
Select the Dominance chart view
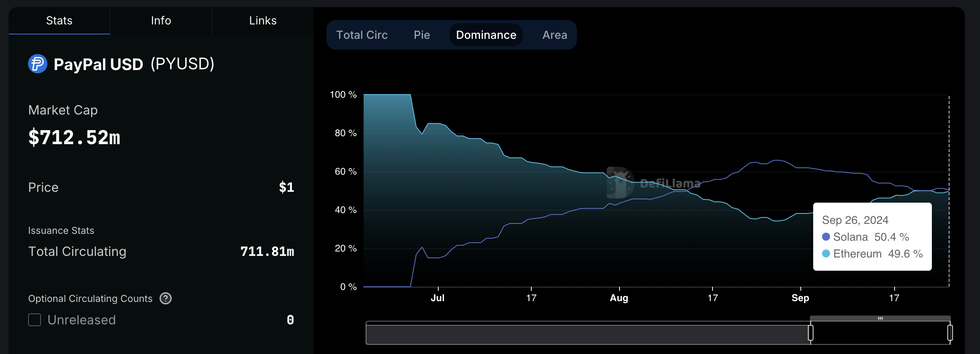click(486, 35)
